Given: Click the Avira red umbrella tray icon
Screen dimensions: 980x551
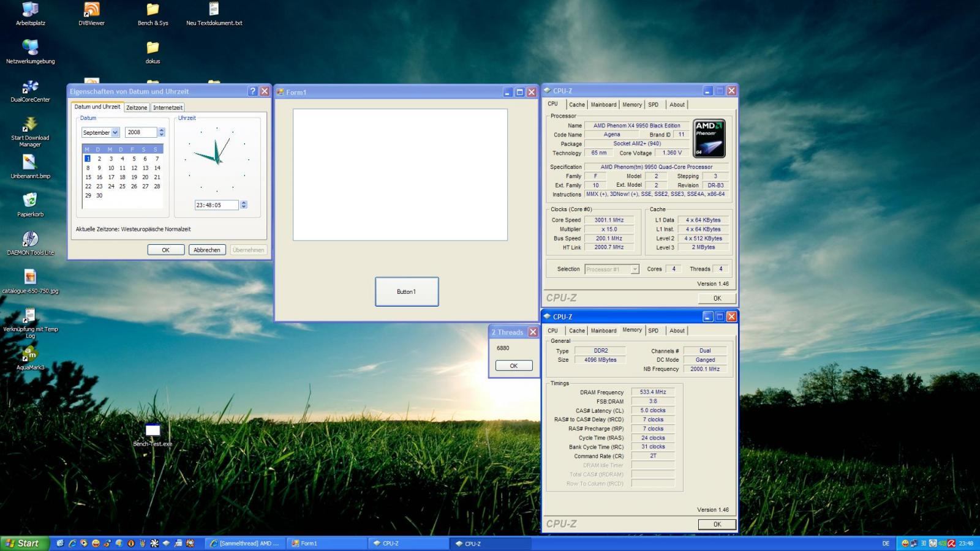Looking at the screenshot, I should 951,543.
